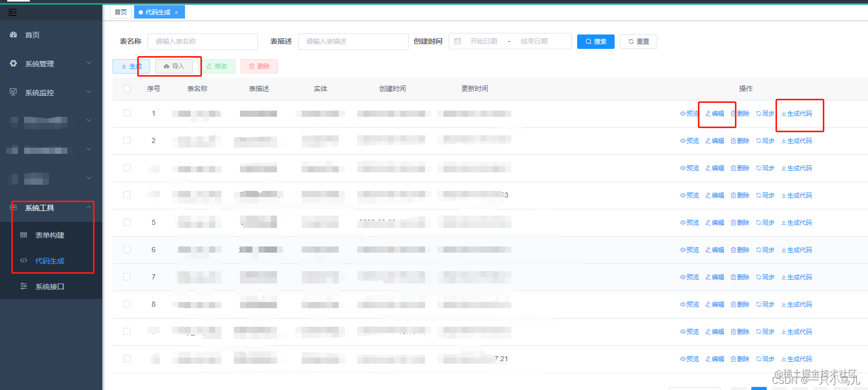Generate code for row 1 via 生成代码
Screen dimensions: 868x390
coord(797,114)
